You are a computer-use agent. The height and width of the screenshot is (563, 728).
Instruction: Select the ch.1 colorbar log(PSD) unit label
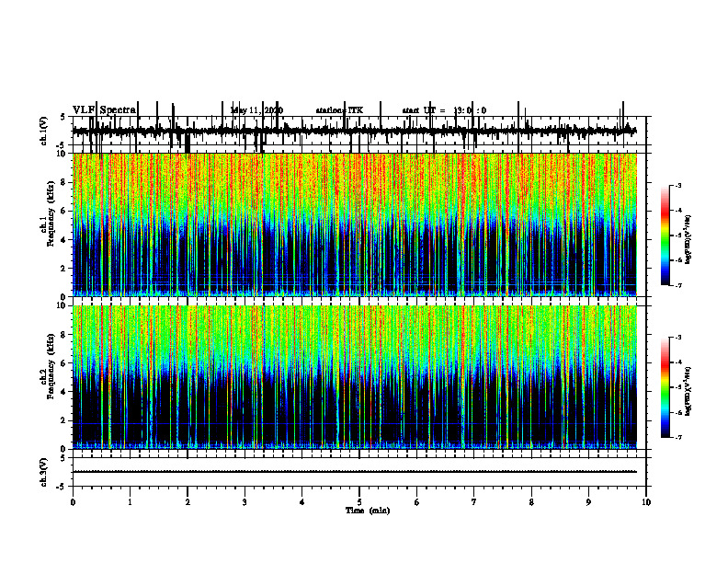(x=688, y=239)
